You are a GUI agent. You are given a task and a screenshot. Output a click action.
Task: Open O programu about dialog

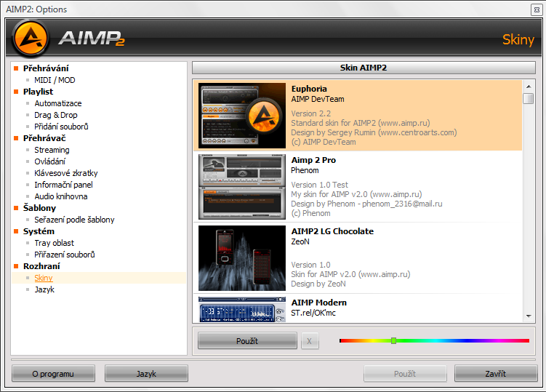coord(53,374)
